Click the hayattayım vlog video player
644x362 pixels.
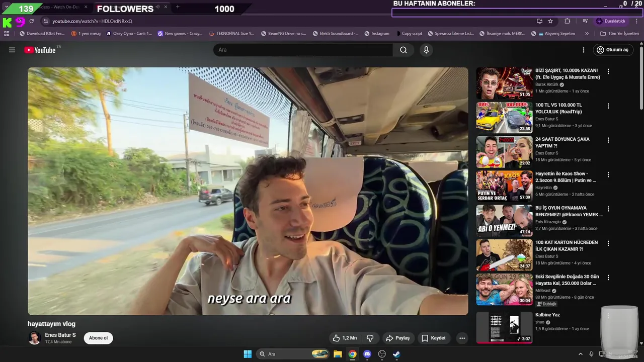click(x=248, y=191)
